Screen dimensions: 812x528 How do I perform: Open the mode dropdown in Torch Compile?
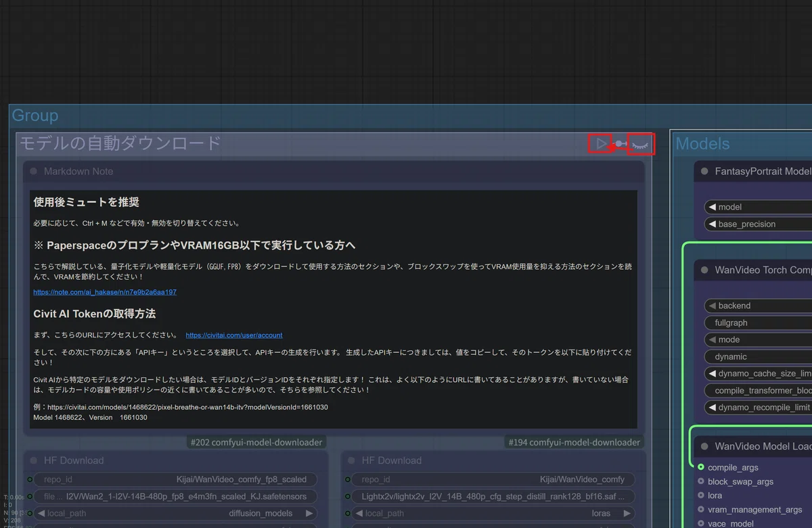(x=758, y=339)
